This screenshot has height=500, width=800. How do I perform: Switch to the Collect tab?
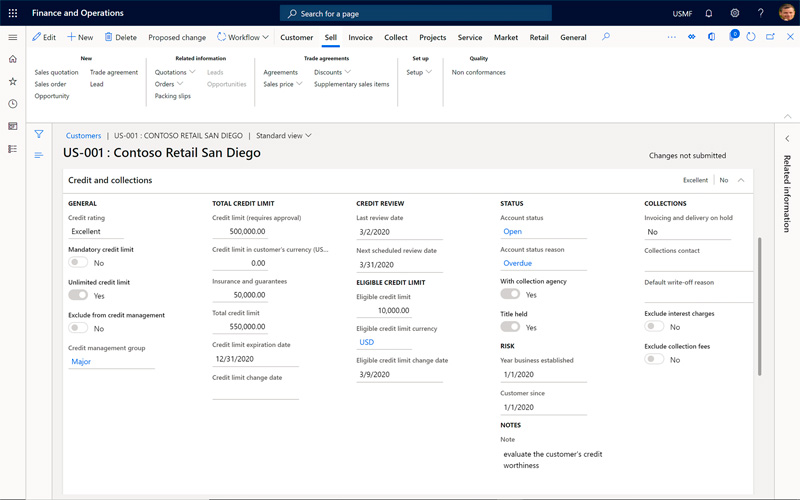click(396, 37)
